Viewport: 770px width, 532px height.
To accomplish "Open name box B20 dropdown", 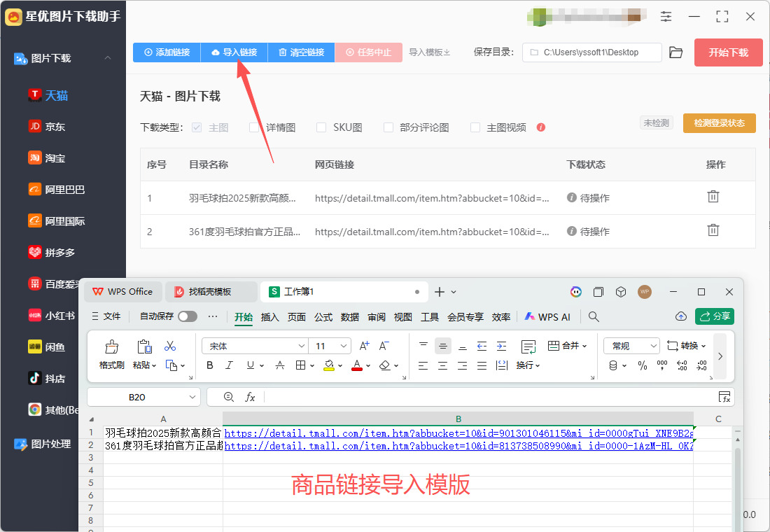I will point(192,397).
